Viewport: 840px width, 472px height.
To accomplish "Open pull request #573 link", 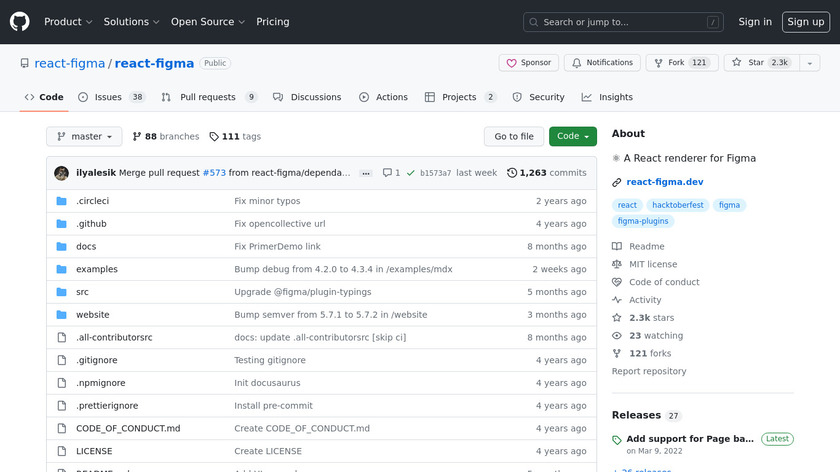I will coord(214,173).
